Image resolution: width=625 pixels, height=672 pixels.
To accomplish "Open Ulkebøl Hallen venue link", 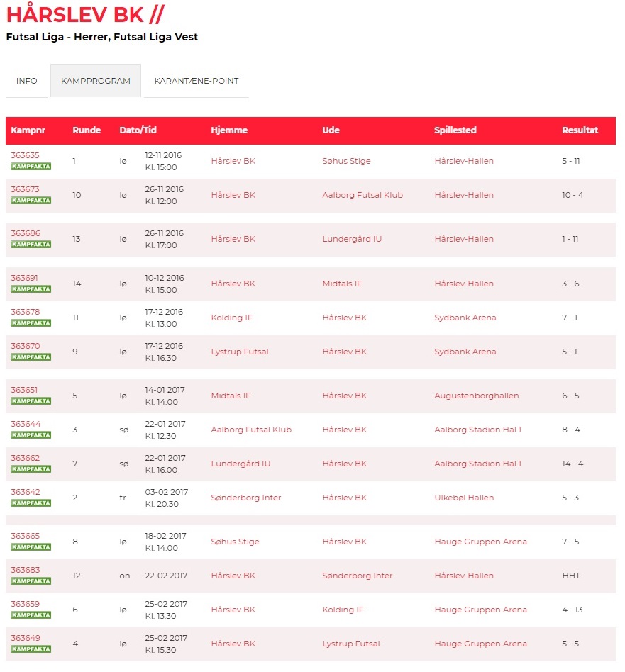I will tap(464, 498).
